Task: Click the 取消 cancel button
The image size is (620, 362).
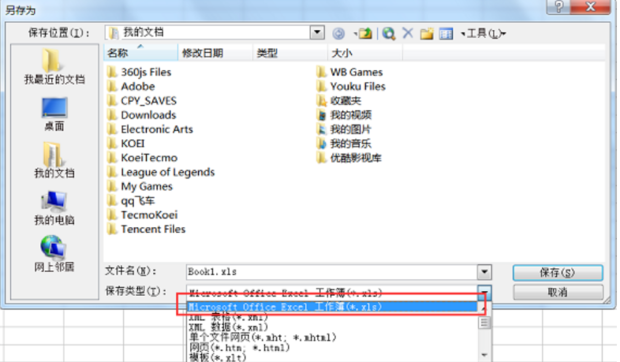Action: [x=558, y=292]
